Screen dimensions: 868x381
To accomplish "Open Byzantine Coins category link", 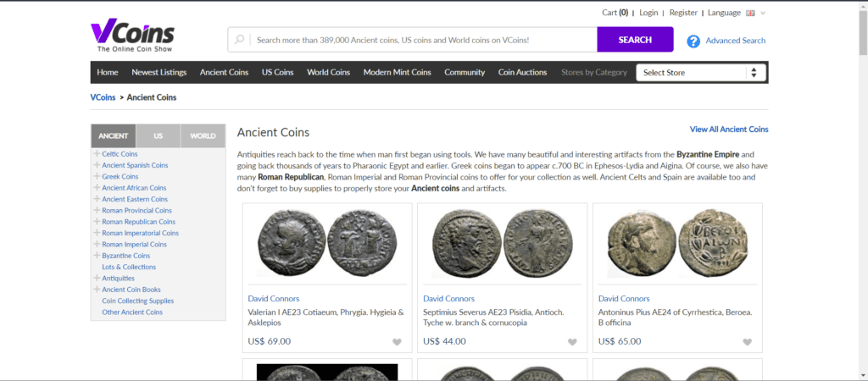I will [126, 256].
